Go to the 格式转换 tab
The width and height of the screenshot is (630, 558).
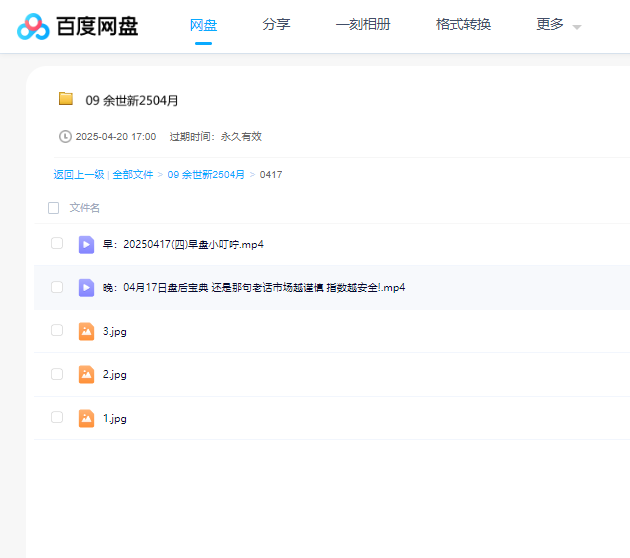463,24
